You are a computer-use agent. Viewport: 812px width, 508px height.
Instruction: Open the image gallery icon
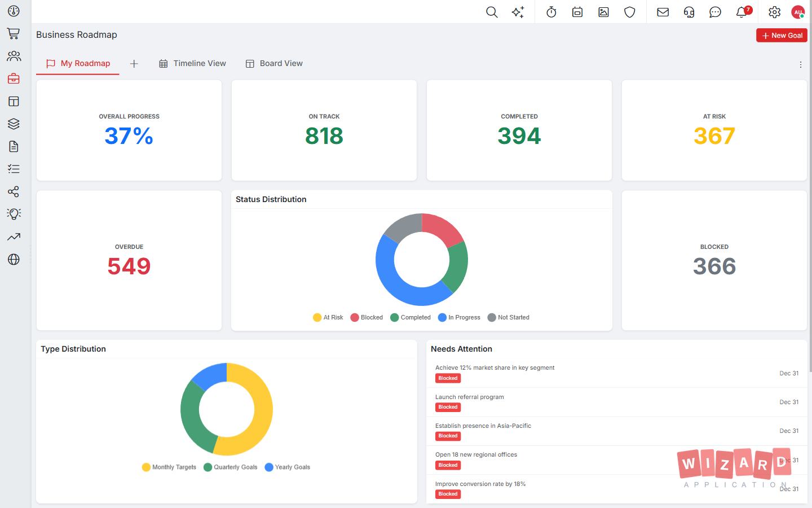[x=603, y=12]
